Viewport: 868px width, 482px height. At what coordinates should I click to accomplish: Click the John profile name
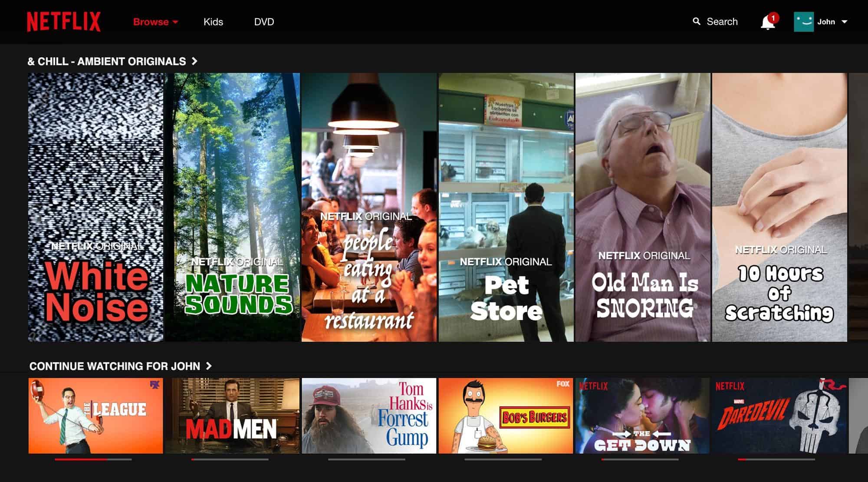coord(826,22)
